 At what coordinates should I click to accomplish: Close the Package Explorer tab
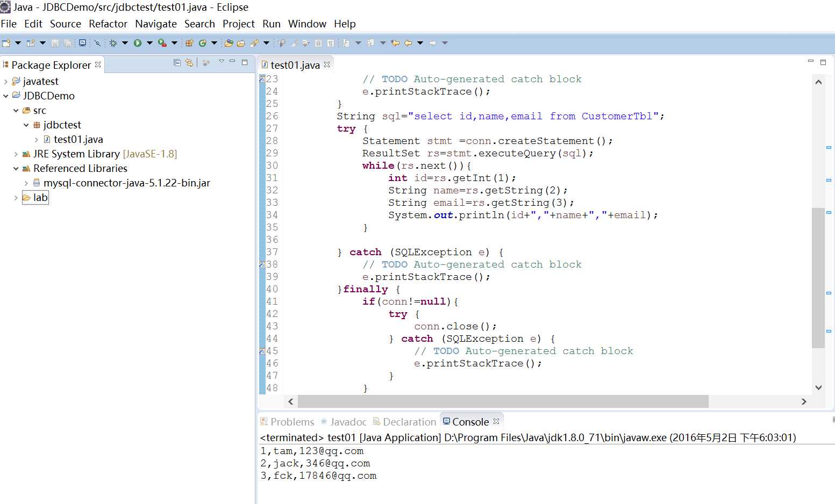[98, 64]
